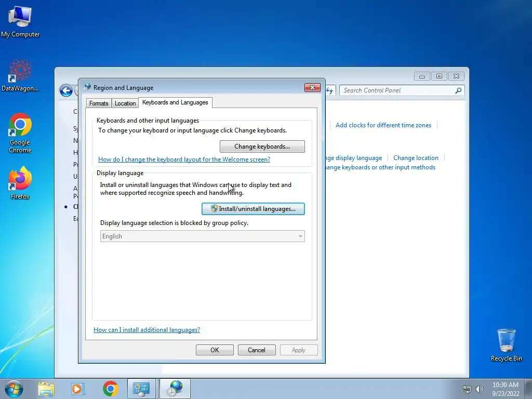
Task: Select the Firefox desktop shortcut
Action: click(x=20, y=182)
